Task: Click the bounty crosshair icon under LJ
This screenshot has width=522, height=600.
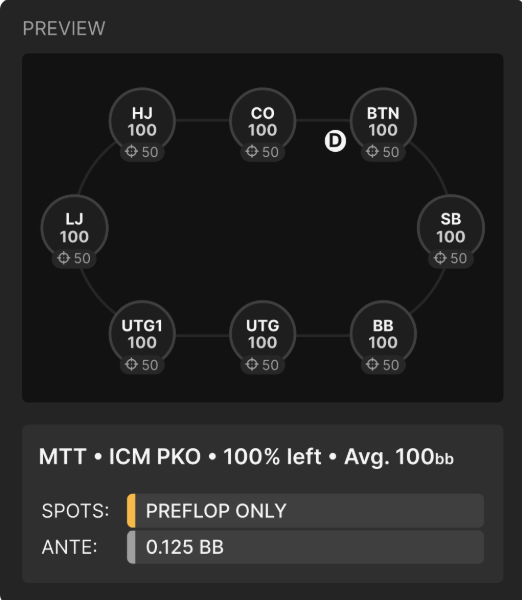Action: 63,258
